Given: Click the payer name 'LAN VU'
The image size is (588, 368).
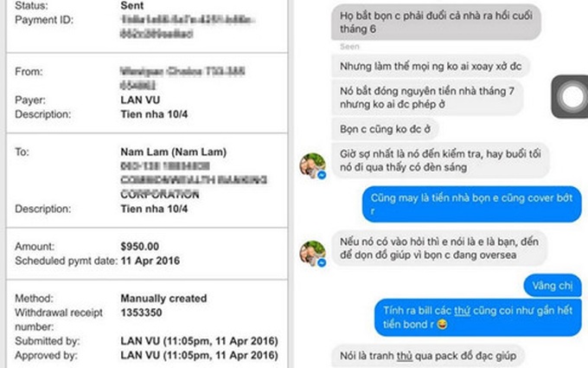Looking at the screenshot, I should pos(140,100).
